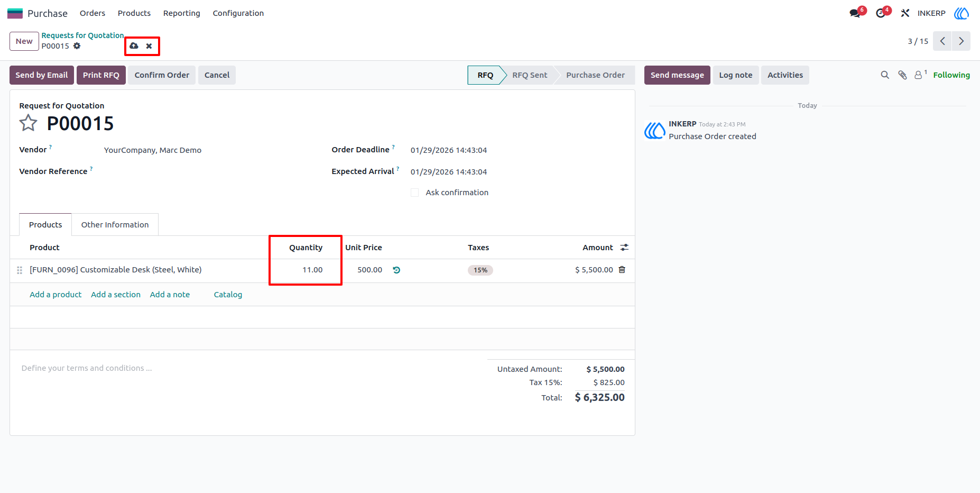Open the activities clock icon
Screen dimensions: 980x493
(880, 13)
